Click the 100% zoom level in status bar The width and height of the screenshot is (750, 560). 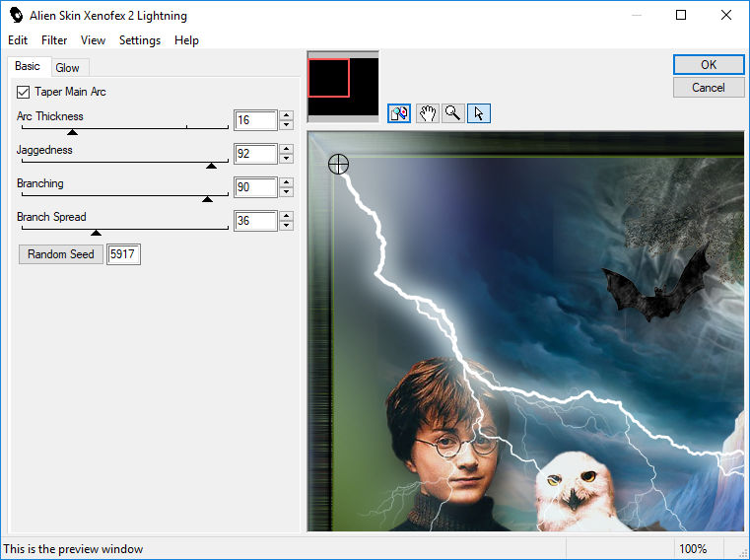[x=693, y=548]
